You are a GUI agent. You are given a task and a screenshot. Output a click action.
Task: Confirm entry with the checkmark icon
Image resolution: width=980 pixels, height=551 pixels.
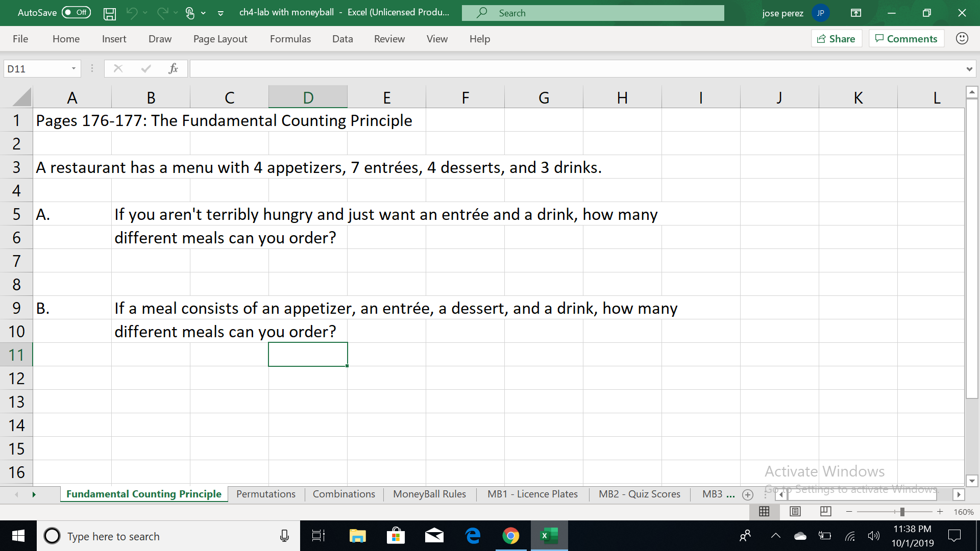click(x=146, y=68)
